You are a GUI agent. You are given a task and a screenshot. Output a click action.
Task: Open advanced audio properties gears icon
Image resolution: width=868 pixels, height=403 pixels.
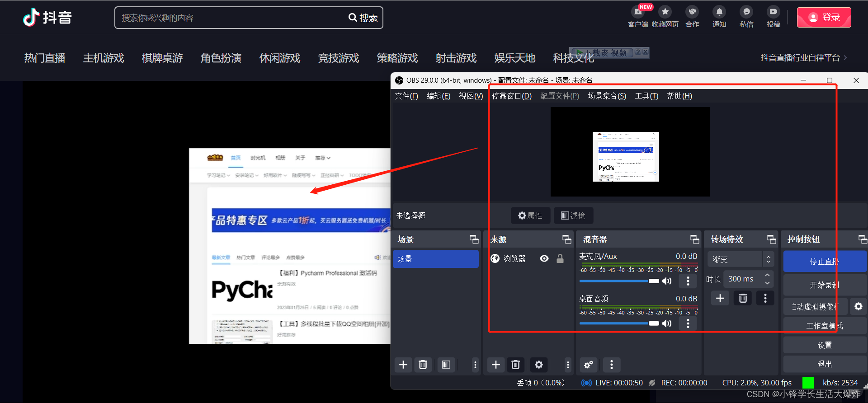[589, 365]
